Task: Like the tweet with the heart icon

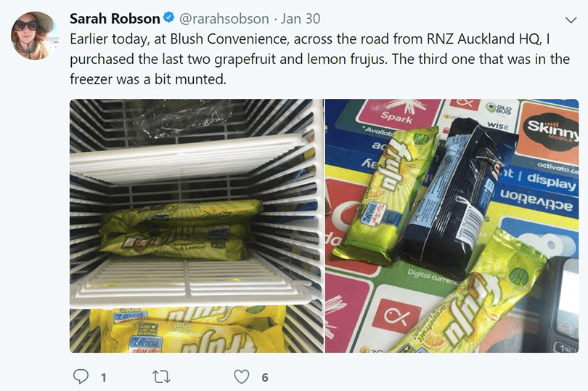Action: point(242,376)
